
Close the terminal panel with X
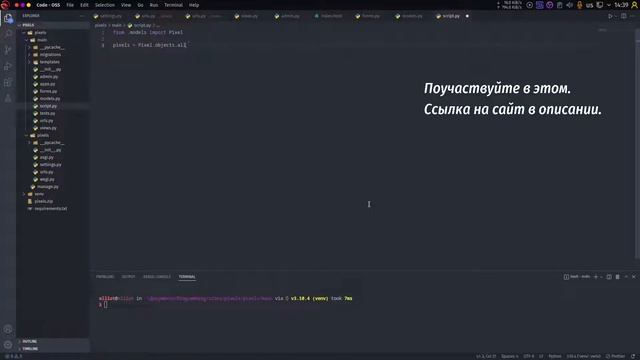(x=633, y=277)
